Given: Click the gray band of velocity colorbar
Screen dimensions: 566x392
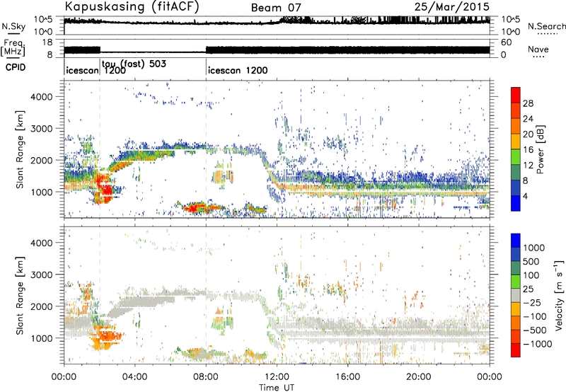Looking at the screenshot, I should pos(516,296).
